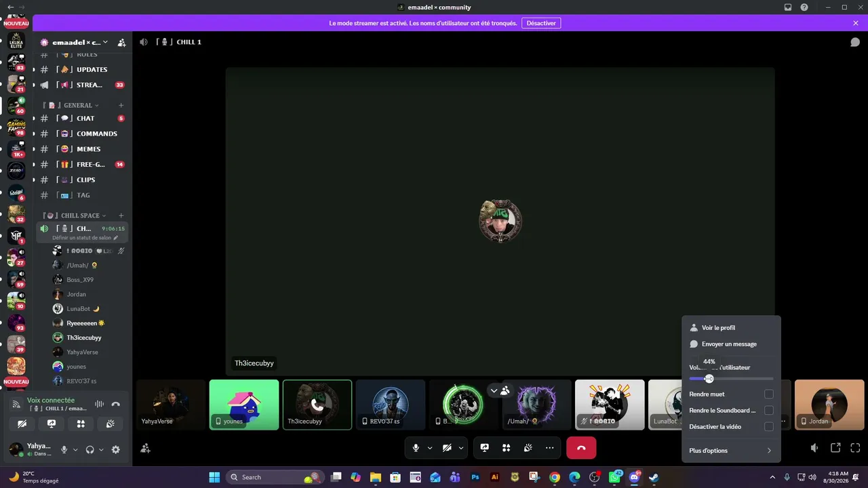Viewport: 868px width, 488px height.
Task: Open the Help icon in the title bar
Action: pyautogui.click(x=804, y=7)
